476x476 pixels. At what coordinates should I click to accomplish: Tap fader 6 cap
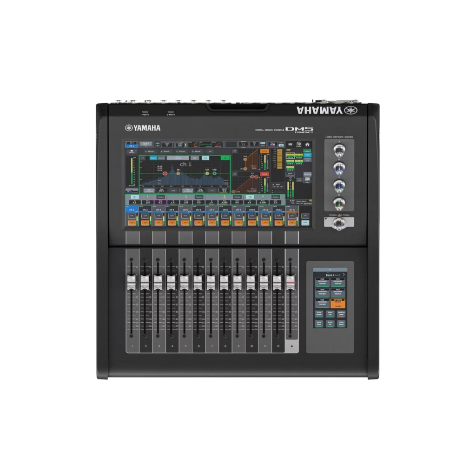point(197,282)
